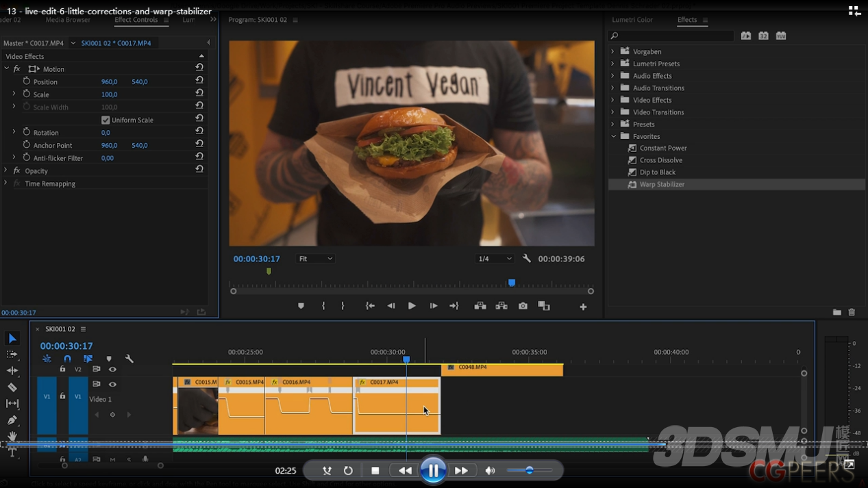Toggle timeline snapping magnet icon
868x488 pixels.
point(67,359)
